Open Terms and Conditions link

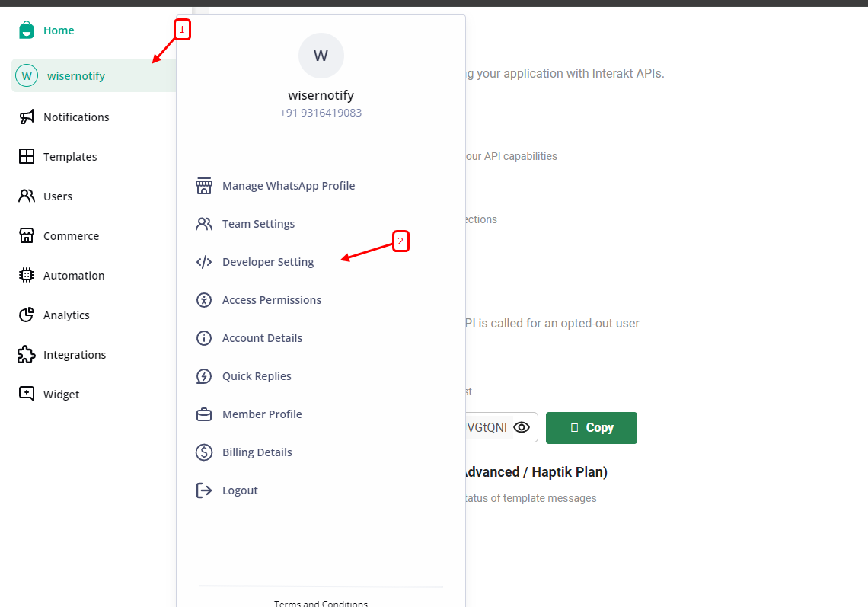321,602
